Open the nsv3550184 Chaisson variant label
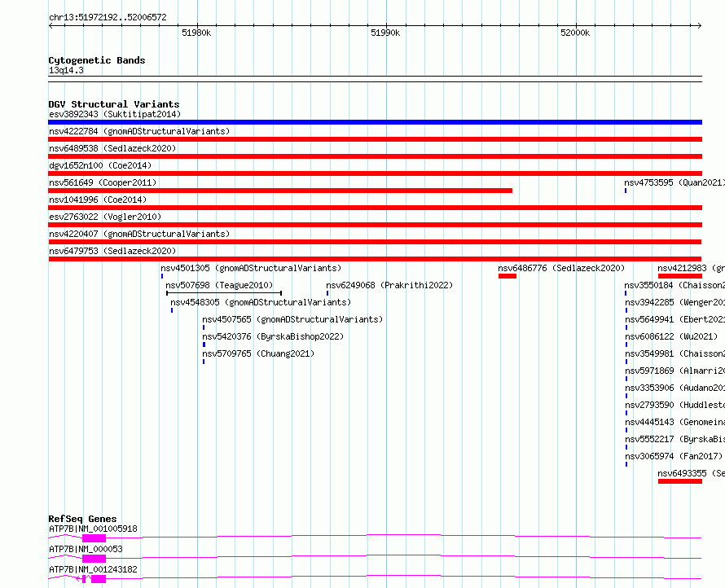Viewport: 725px width, 588px height. pos(674,285)
